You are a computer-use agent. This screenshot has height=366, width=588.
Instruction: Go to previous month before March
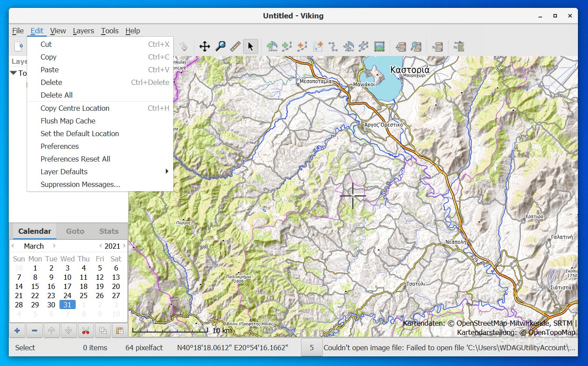(13, 246)
